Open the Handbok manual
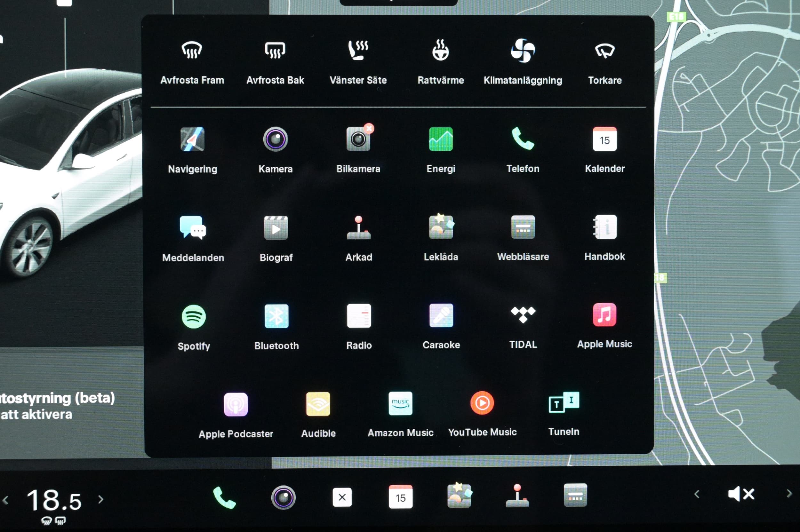 click(x=604, y=238)
